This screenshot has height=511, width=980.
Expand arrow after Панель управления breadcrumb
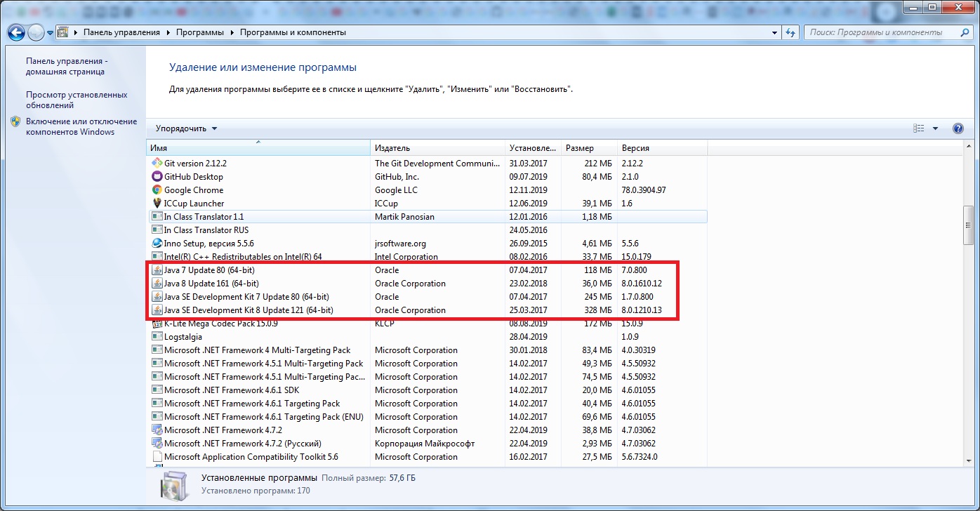pyautogui.click(x=167, y=32)
